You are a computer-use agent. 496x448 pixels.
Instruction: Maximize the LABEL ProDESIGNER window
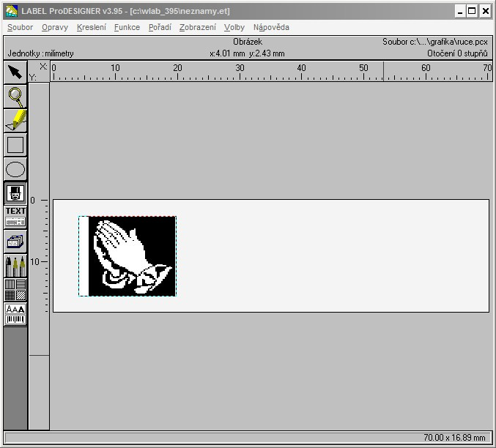click(472, 12)
